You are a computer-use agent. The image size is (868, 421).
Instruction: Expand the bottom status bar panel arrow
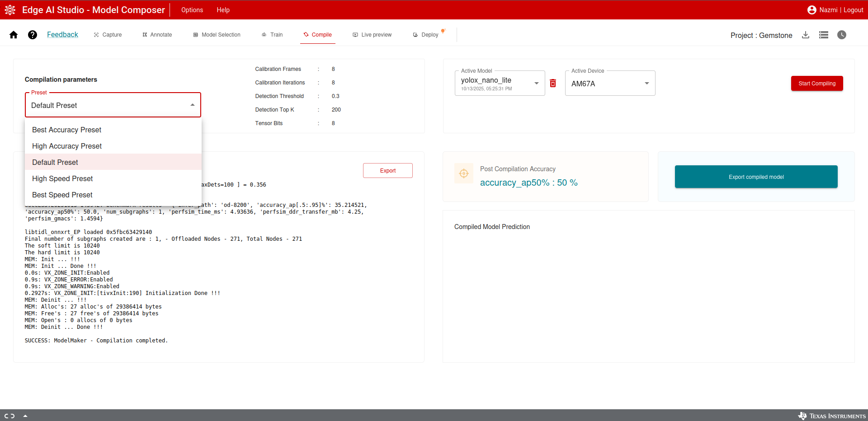[25, 416]
